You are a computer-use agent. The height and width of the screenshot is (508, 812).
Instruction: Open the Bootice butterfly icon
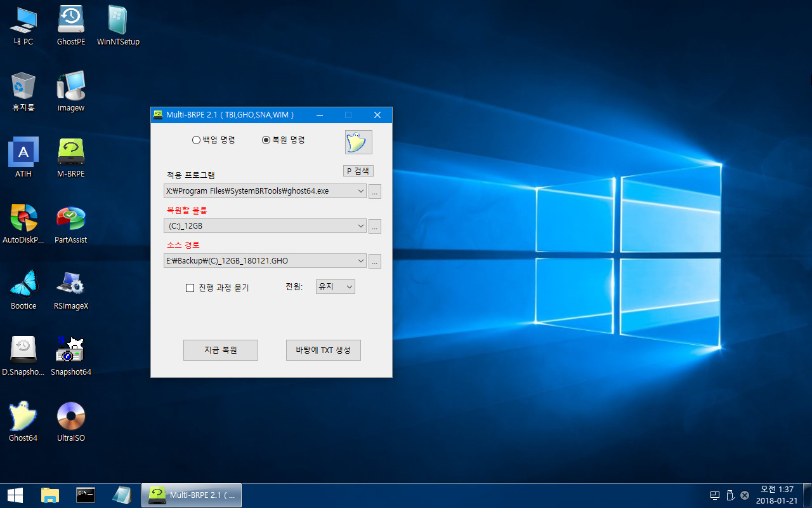pyautogui.click(x=23, y=290)
